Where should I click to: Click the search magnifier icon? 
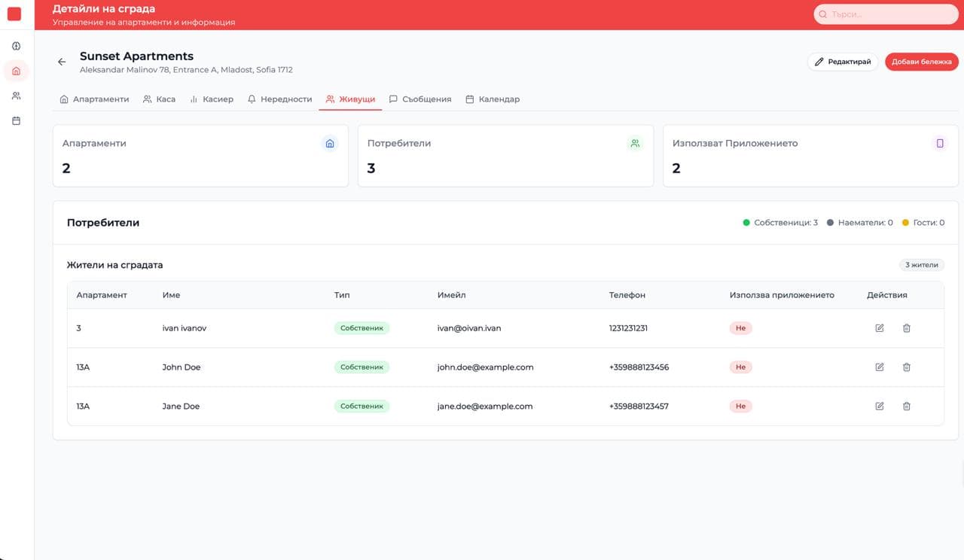[x=823, y=14]
